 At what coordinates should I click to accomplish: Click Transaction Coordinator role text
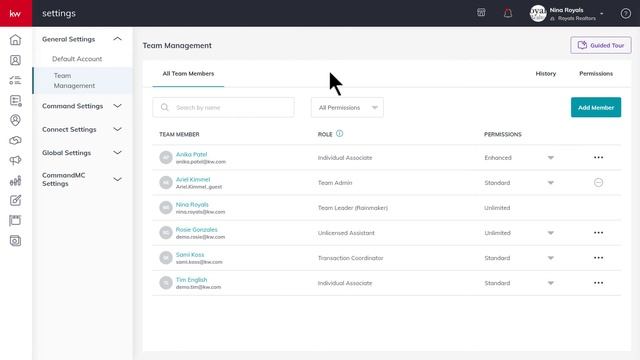point(350,258)
